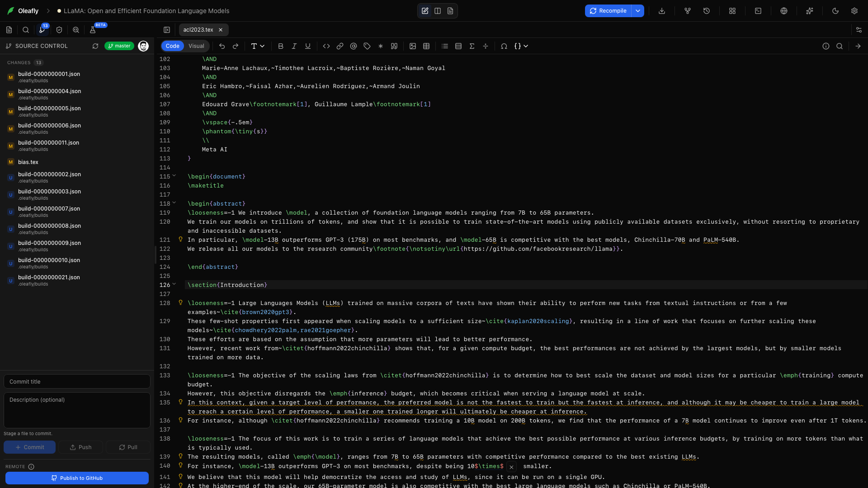Viewport: 868px width, 488px height.
Task: Click the Commit button
Action: (30, 447)
